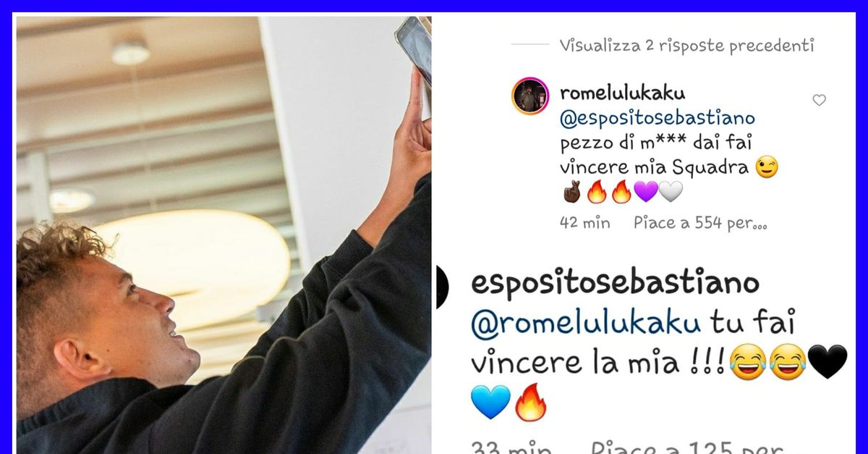The width and height of the screenshot is (868, 454).
Task: Open the selfie photo on the left
Action: [224, 235]
